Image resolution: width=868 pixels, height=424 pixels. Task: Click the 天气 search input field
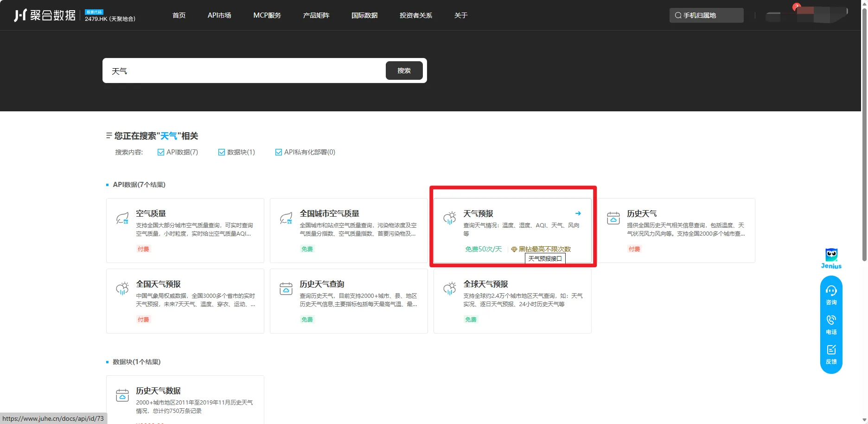(x=244, y=71)
